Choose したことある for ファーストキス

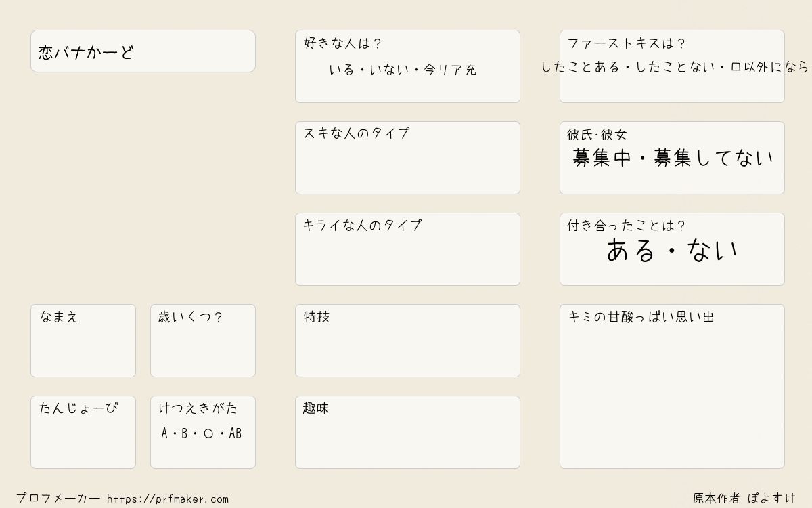click(581, 67)
